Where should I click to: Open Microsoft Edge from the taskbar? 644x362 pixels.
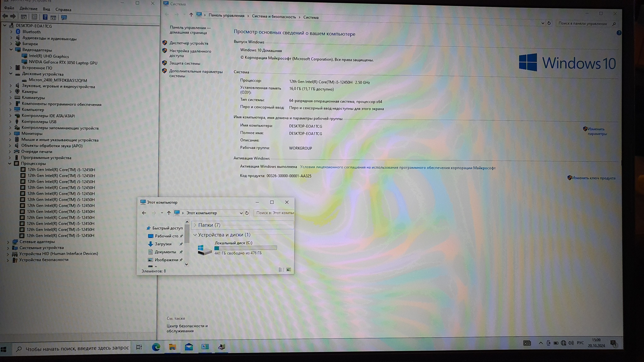point(156,347)
